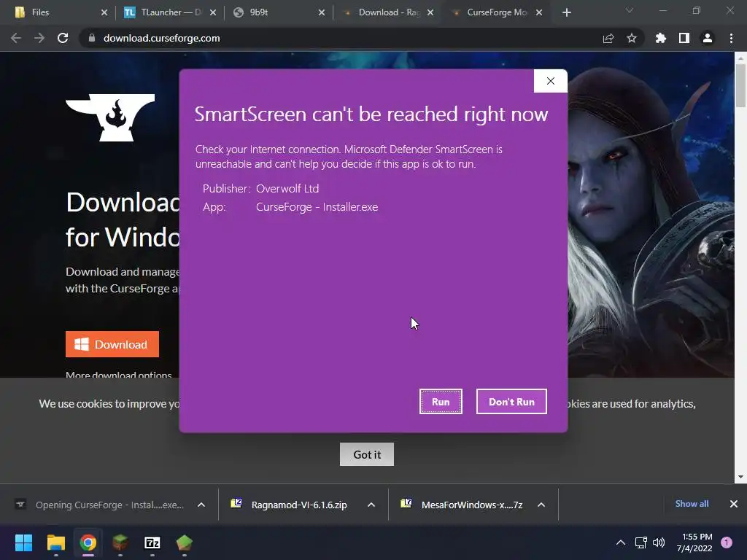The width and height of the screenshot is (747, 560).
Task: Open Chrome profile menu
Action: 708,38
